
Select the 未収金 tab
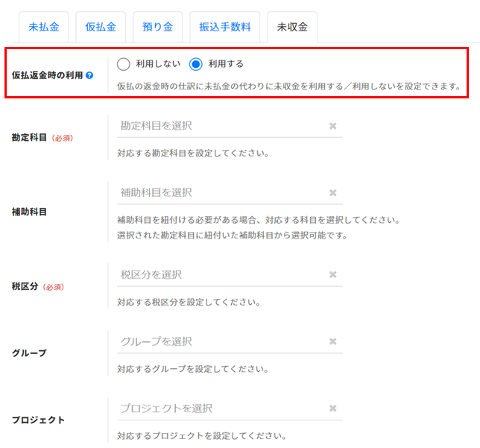click(292, 27)
